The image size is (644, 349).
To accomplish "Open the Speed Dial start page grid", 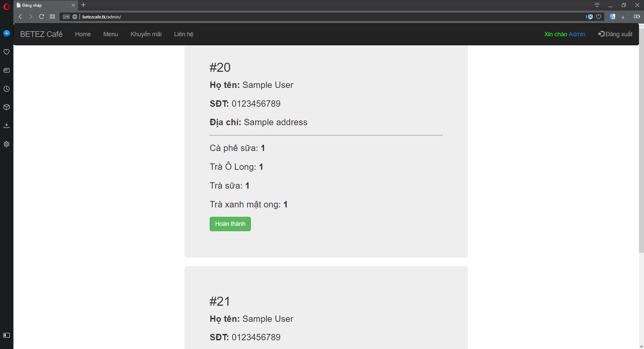I will 52,16.
